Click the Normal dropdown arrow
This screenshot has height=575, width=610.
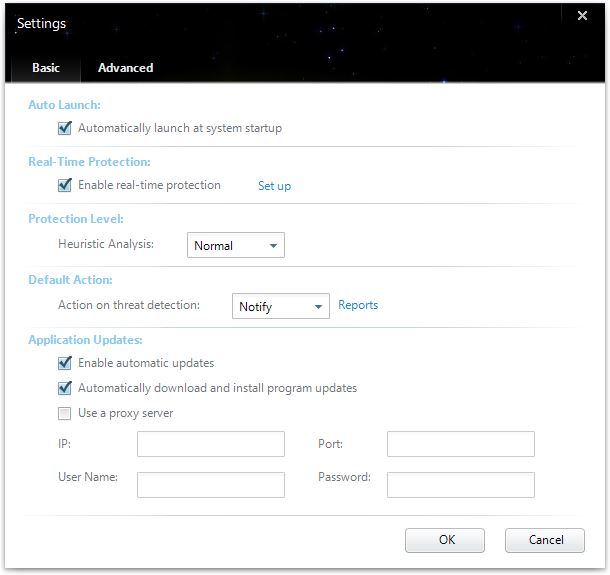[272, 246]
